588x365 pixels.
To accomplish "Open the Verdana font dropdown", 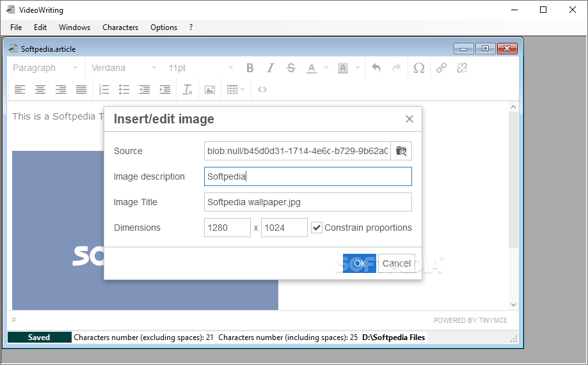I will pyautogui.click(x=123, y=68).
